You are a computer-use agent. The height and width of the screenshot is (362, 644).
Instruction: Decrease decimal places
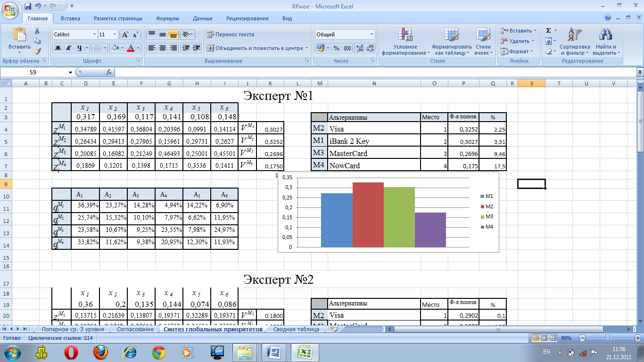(370, 48)
